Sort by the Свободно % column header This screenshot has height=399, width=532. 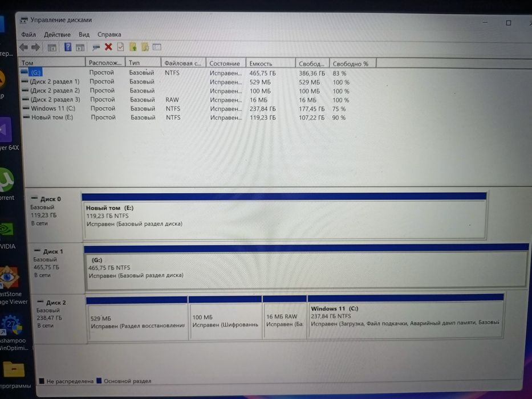pos(352,63)
